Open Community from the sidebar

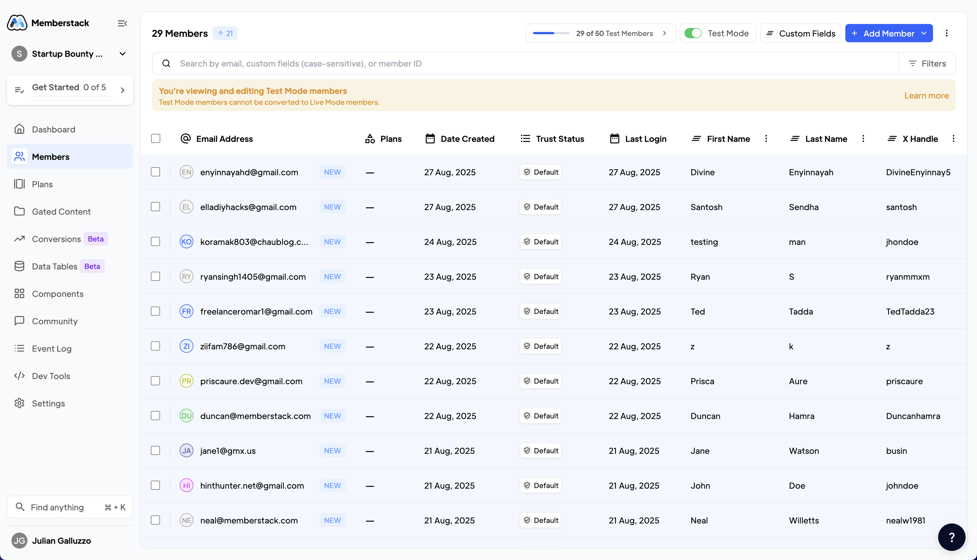tap(70, 321)
